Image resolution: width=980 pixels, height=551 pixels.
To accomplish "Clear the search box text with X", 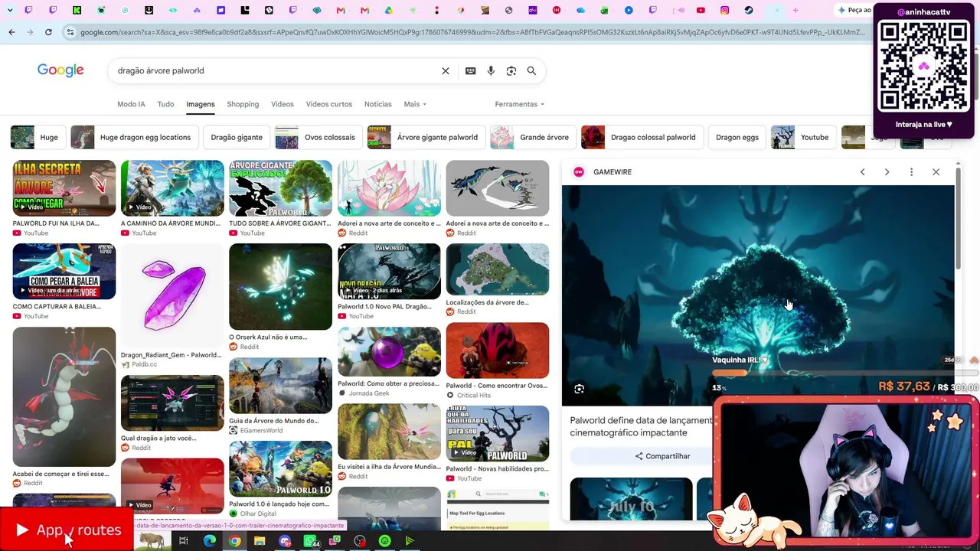I will (446, 70).
